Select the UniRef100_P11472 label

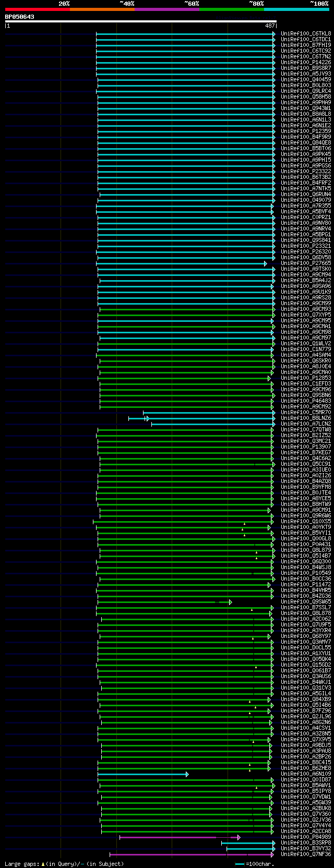coord(306,584)
